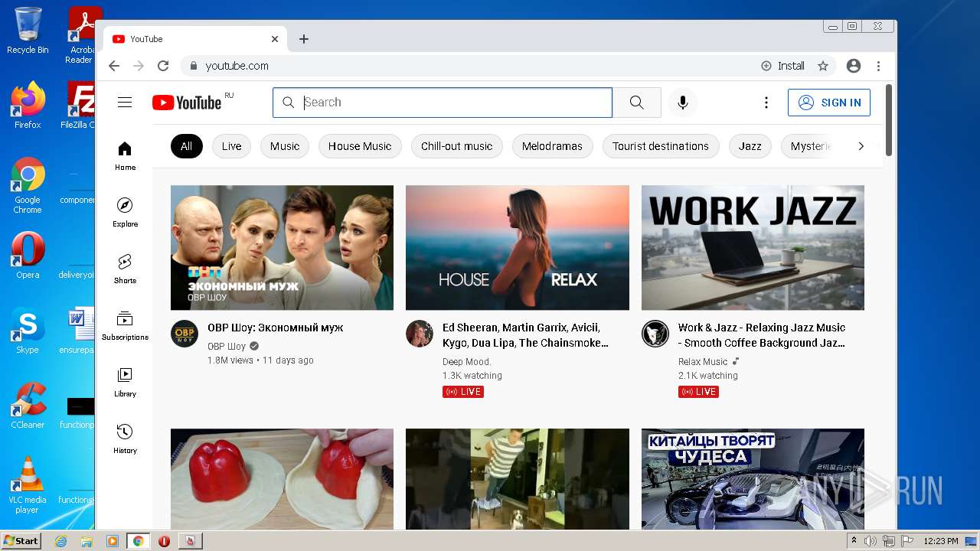Image resolution: width=980 pixels, height=551 pixels.
Task: Click the SIGN IN button
Action: pos(829,103)
